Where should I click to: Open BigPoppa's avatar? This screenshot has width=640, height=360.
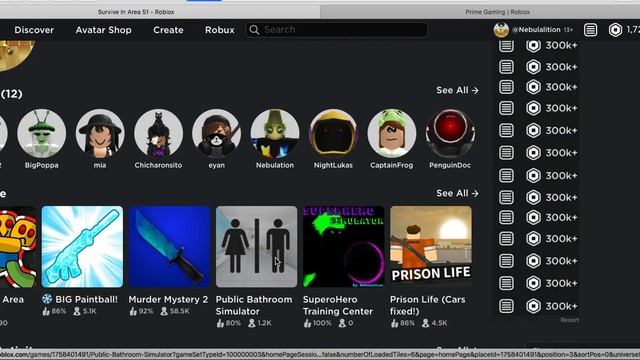pyautogui.click(x=42, y=133)
